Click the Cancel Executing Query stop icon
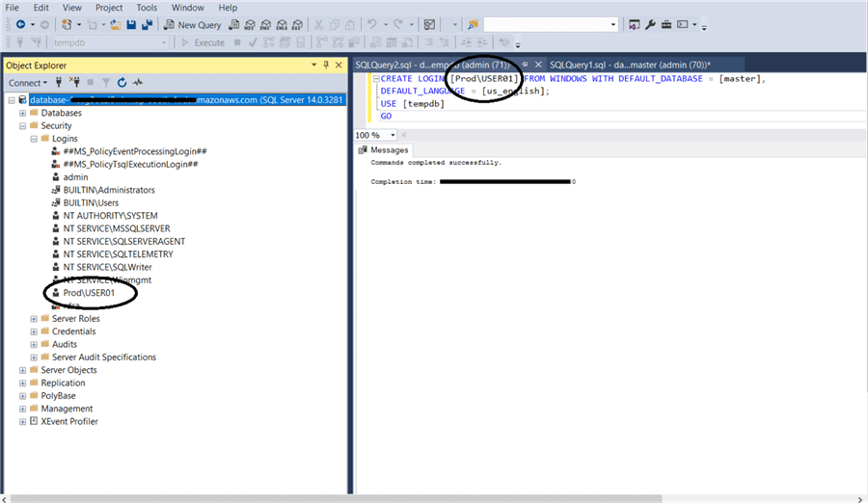The width and height of the screenshot is (868, 503). coord(237,42)
